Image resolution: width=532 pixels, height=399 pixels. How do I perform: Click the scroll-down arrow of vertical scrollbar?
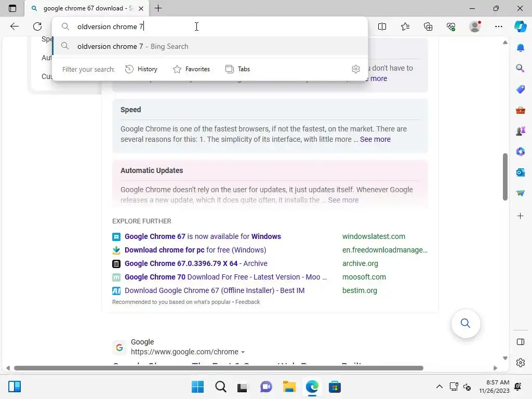[x=505, y=358]
